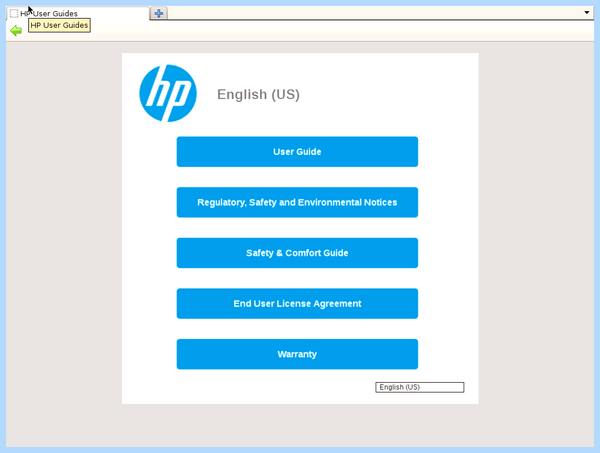Viewport: 600px width, 453px height.
Task: Open the tab list dropdown arrow
Action: (x=587, y=13)
